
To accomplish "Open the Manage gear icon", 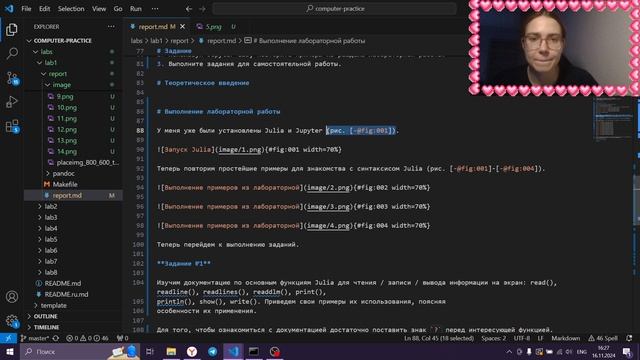I will (x=12, y=321).
